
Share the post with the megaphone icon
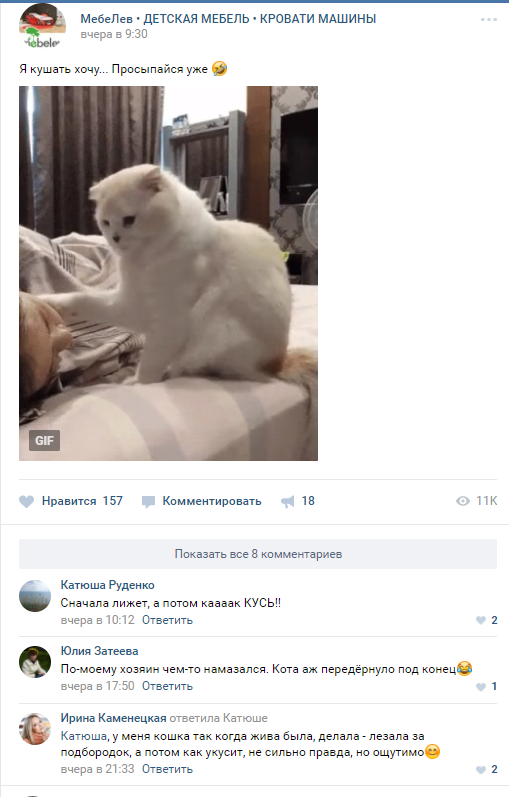(288, 502)
